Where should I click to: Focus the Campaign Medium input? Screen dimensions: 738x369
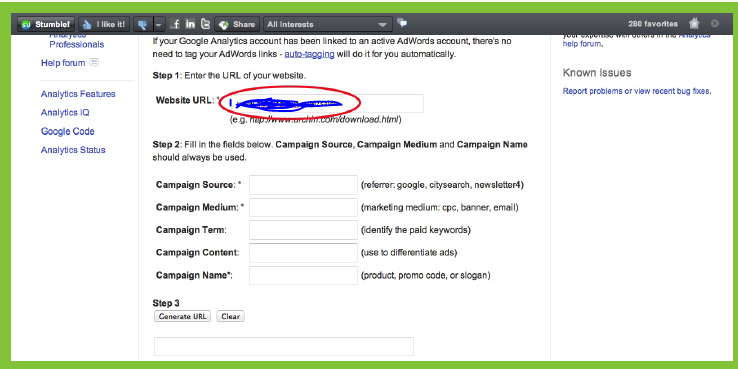click(x=303, y=207)
